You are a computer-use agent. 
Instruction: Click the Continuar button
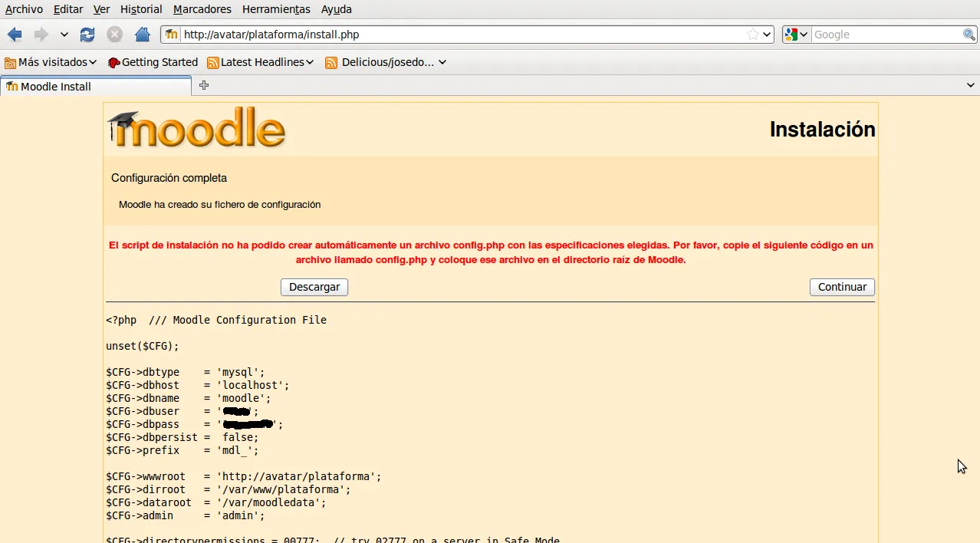click(x=842, y=287)
